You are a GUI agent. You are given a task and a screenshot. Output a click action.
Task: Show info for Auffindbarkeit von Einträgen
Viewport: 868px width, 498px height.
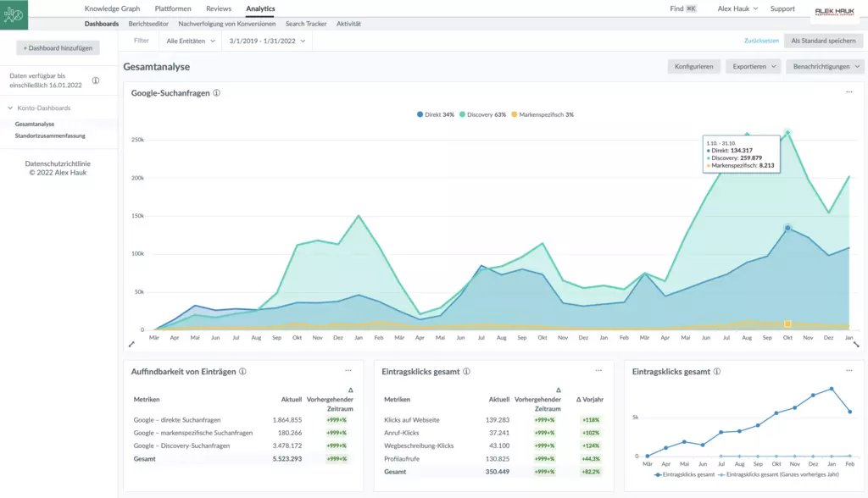click(x=243, y=371)
